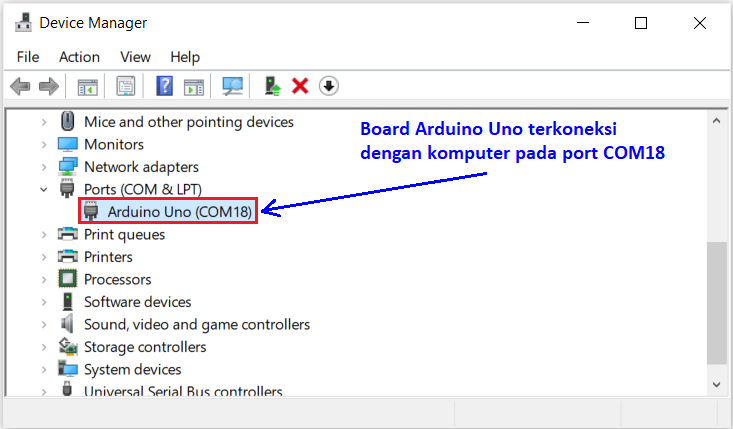The width and height of the screenshot is (733, 429).
Task: Collapse the Ports (COM & LPT) chevron
Action: point(43,189)
